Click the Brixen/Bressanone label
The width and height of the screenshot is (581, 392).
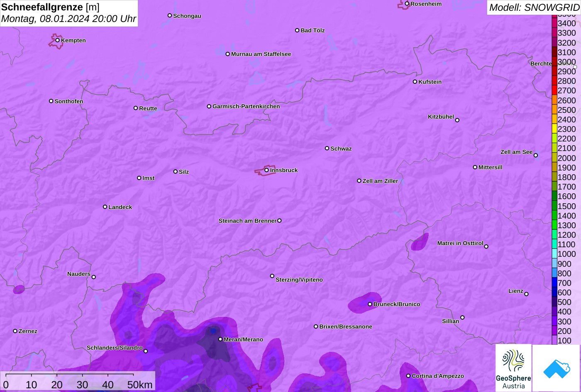click(x=346, y=326)
